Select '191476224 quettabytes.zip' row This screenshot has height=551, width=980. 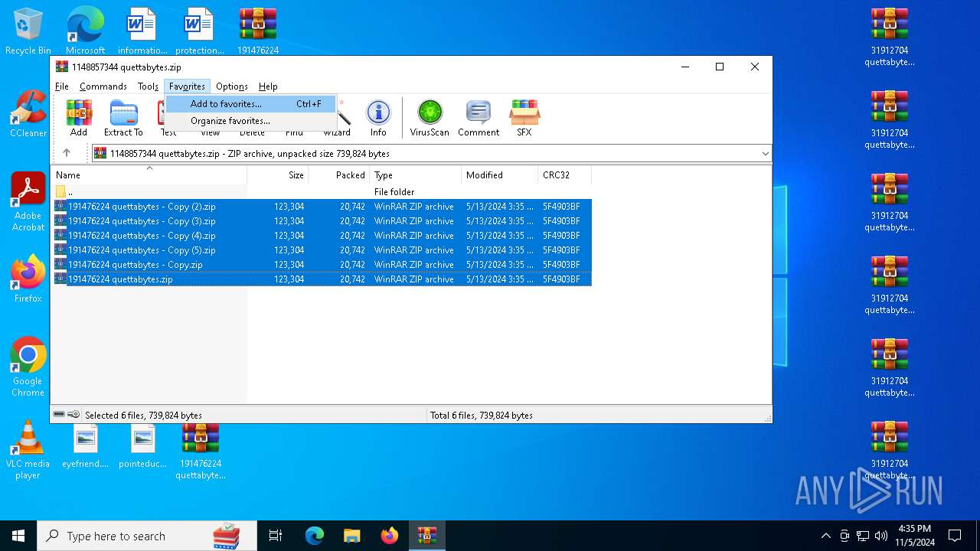322,279
